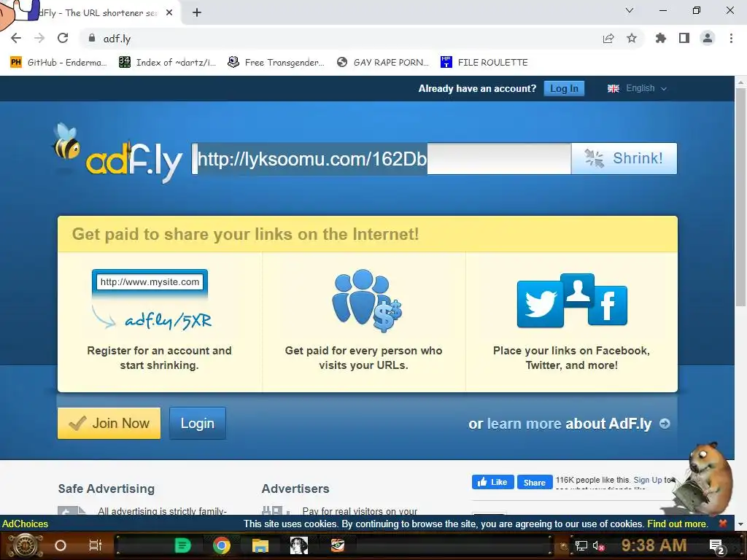Click the Twitter bird icon
This screenshot has height=560, width=747.
[x=541, y=304]
